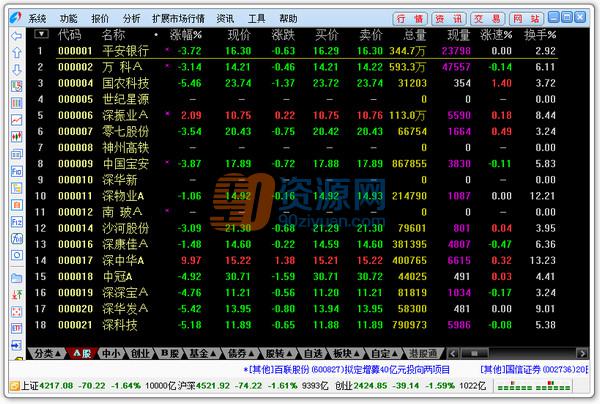Switch to the A股 tab
600x404 pixels.
[x=82, y=354]
